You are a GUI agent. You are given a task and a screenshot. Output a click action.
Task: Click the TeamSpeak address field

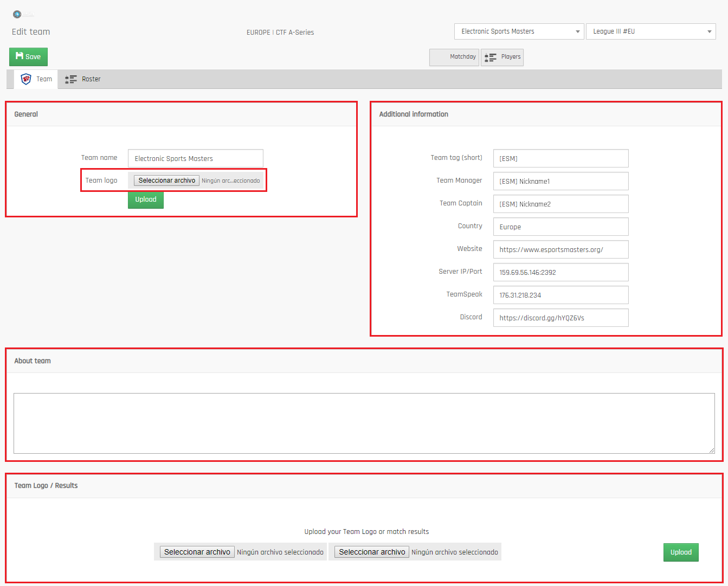click(561, 295)
